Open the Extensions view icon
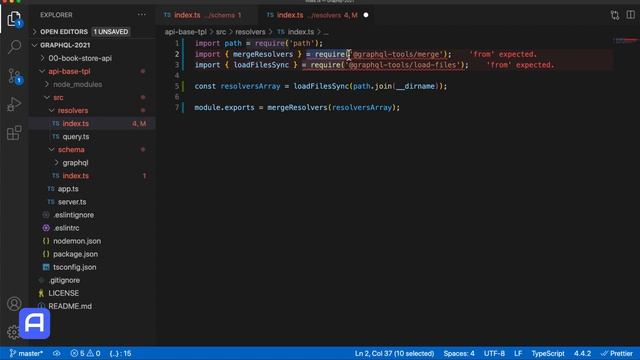Image resolution: width=640 pixels, height=360 pixels. 14,133
